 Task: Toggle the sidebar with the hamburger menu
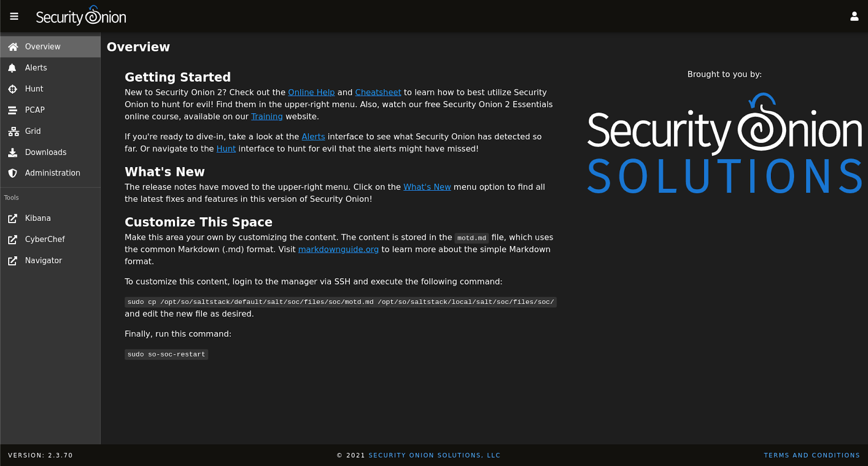14,16
